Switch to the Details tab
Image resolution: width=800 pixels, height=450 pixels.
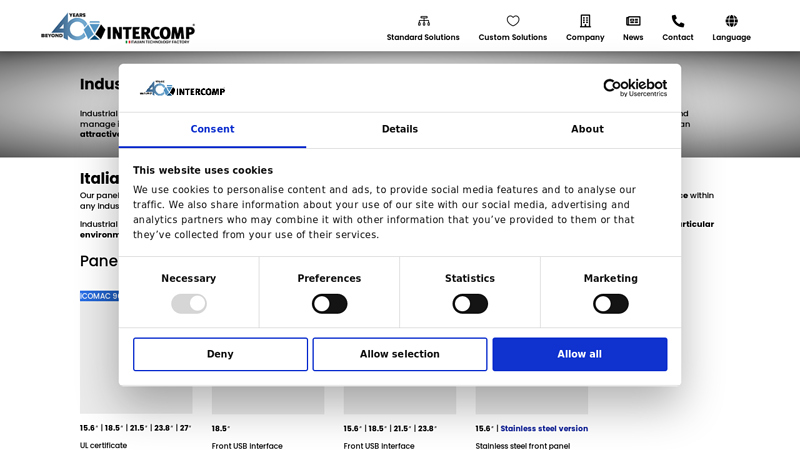point(400,129)
